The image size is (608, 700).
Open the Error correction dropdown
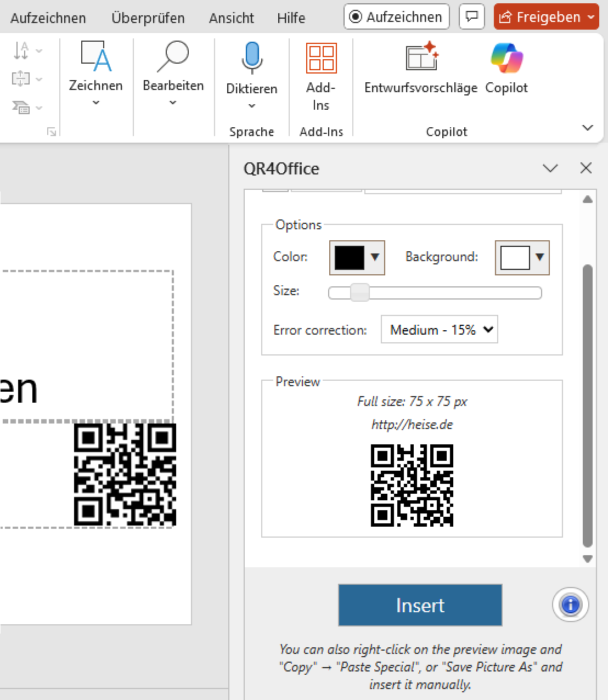click(x=439, y=330)
